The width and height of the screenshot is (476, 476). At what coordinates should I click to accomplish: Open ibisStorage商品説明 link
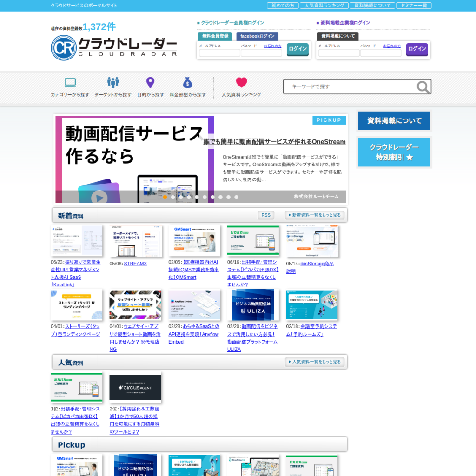pos(310,267)
